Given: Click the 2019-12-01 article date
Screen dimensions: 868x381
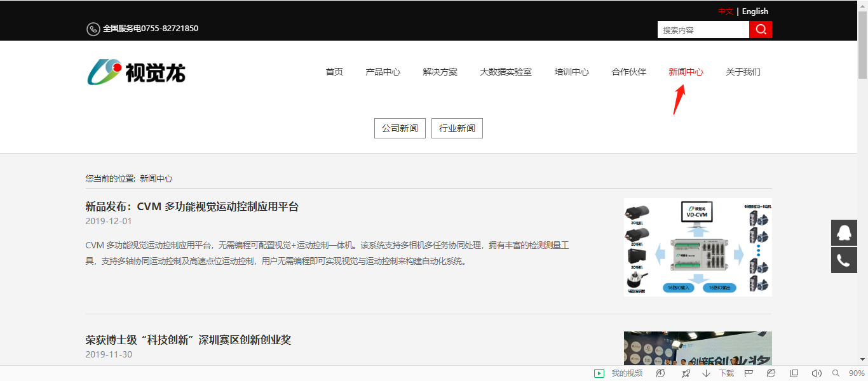Looking at the screenshot, I should (109, 221).
